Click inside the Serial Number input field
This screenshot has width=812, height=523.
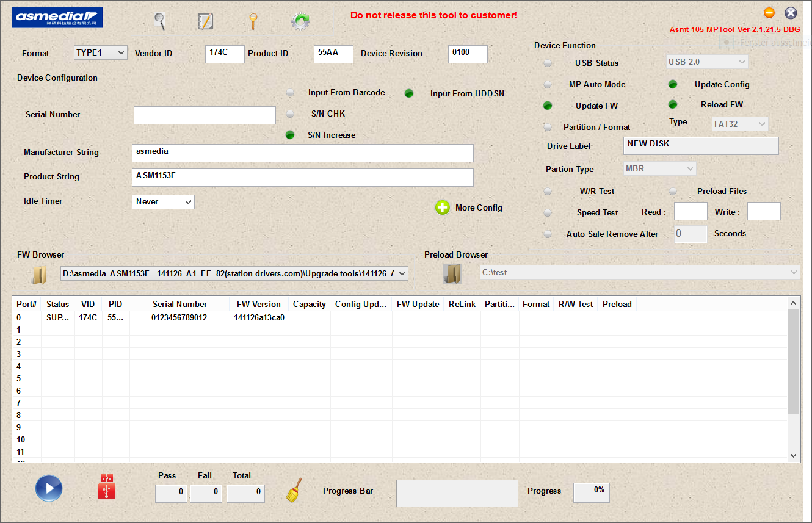coord(204,115)
